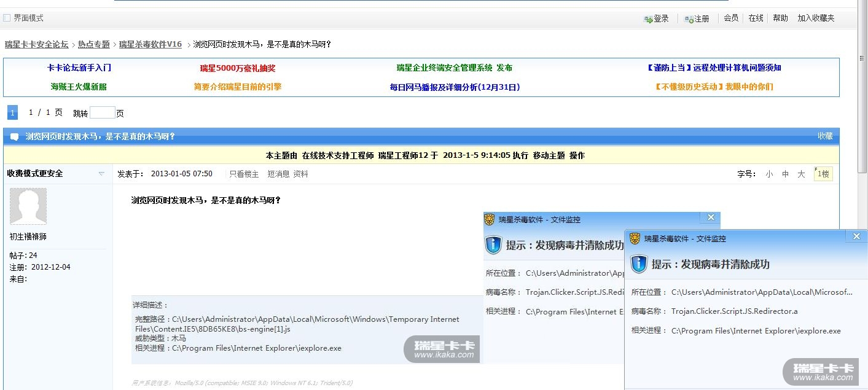This screenshot has width=868, height=390.
Task: Open 【不懂级历史活动】我眼中的你们 link
Action: (x=714, y=87)
